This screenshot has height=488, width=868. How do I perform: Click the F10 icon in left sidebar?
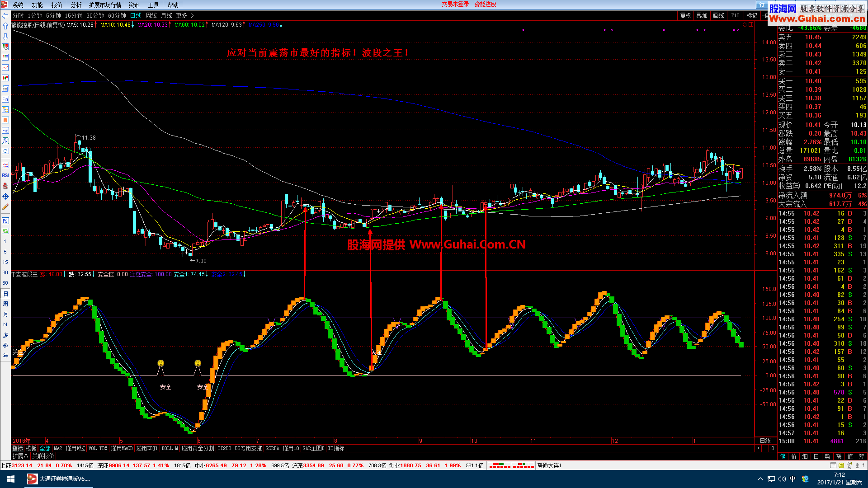(x=5, y=99)
